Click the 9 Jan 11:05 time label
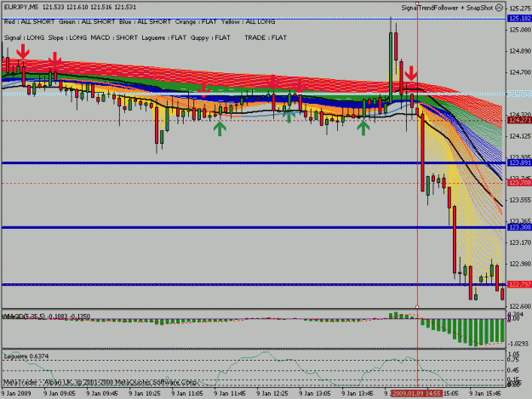532x399 pixels. click(187, 394)
